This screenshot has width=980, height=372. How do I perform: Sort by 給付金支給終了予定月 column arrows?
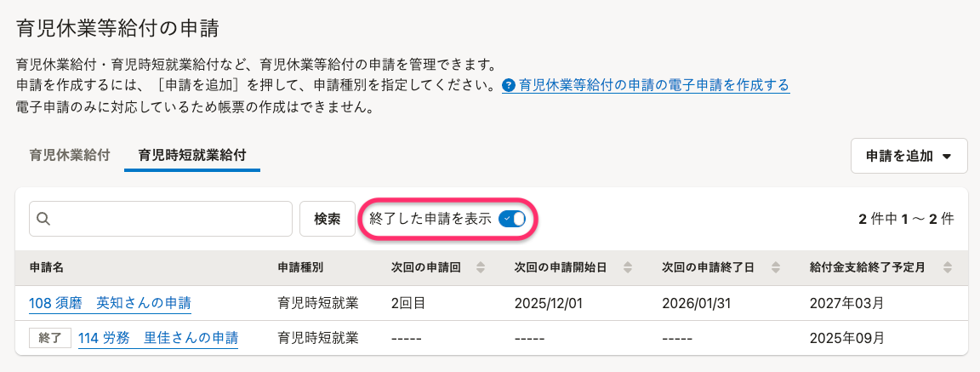click(x=948, y=267)
